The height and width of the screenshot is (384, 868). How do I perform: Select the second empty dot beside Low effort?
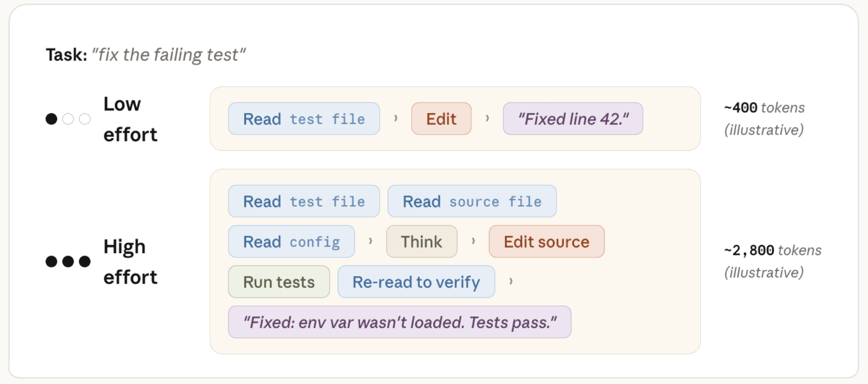click(x=68, y=119)
